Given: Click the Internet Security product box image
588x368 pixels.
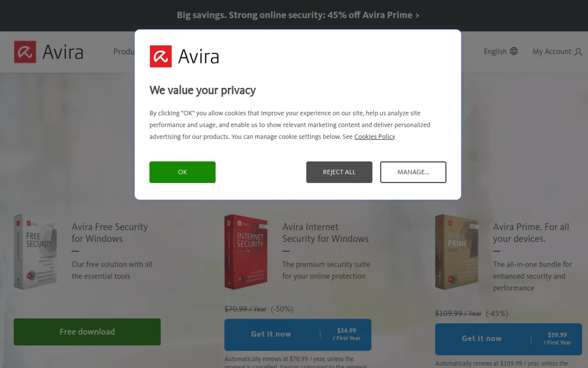Looking at the screenshot, I should [x=246, y=252].
